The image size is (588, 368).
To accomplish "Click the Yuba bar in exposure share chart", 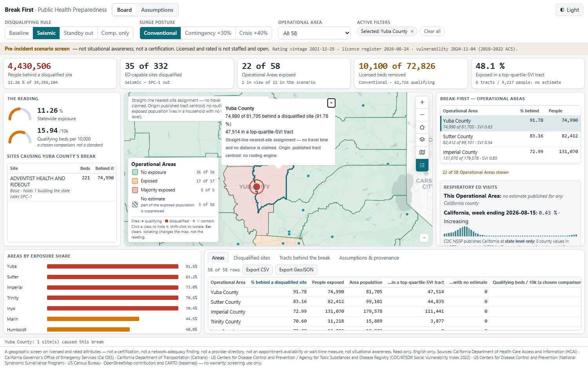I will (x=113, y=267).
